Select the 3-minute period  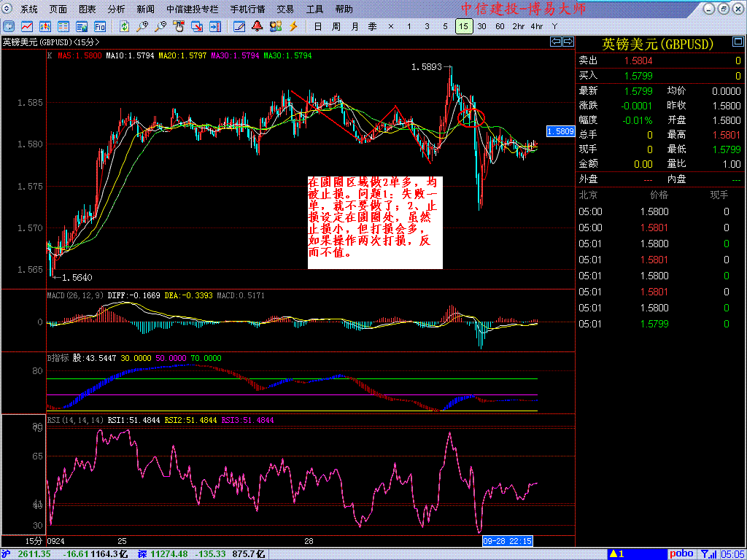427,27
